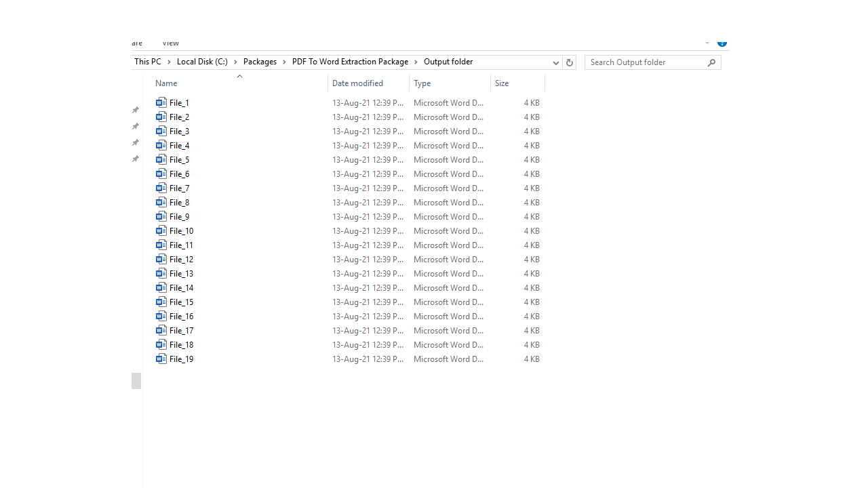Click the date modified cell of File_17
Screen dimensions: 868x488
[368, 331]
